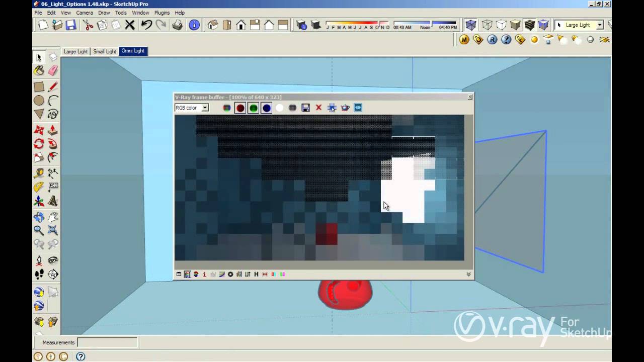The height and width of the screenshot is (362, 644).
Task: Activate the Push/Pull tool
Action: point(53,130)
